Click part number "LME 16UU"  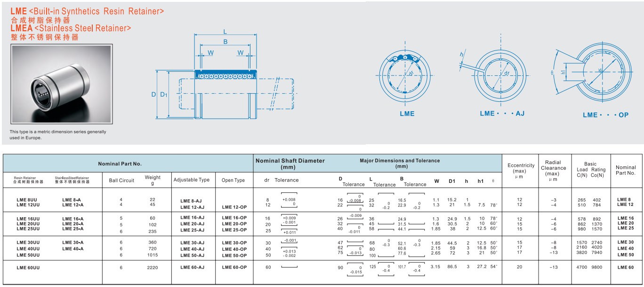(x=28, y=219)
